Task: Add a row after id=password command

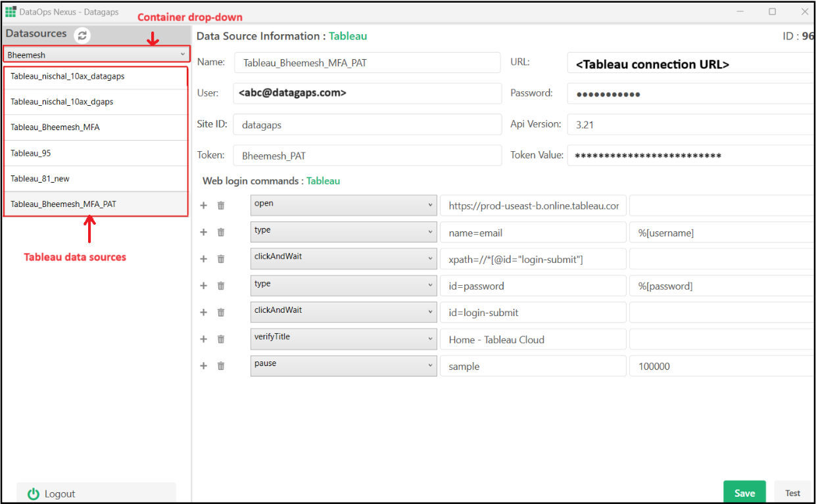Action: pyautogui.click(x=204, y=286)
